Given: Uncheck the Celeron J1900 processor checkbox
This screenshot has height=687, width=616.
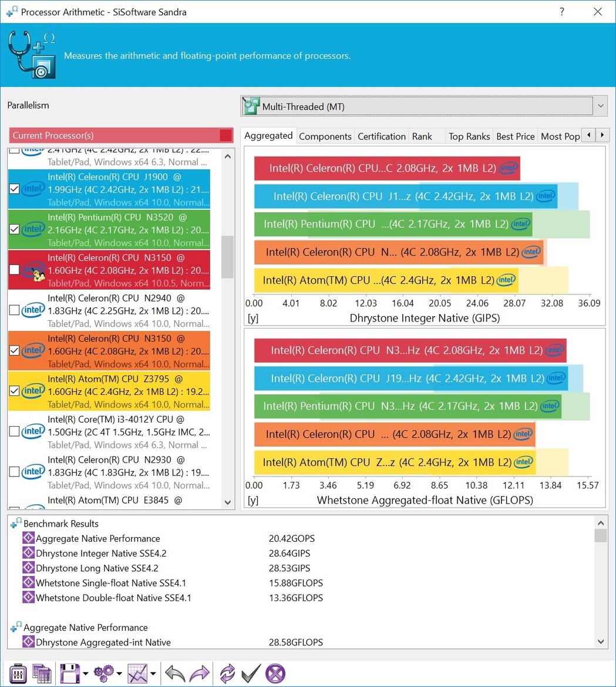Looking at the screenshot, I should pos(15,189).
